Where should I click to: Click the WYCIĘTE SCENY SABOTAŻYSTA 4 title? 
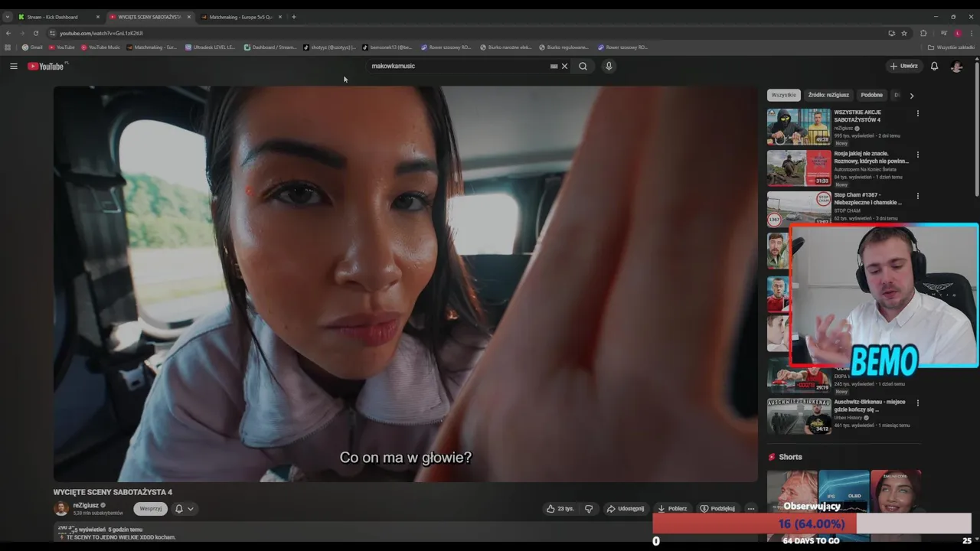pos(113,492)
